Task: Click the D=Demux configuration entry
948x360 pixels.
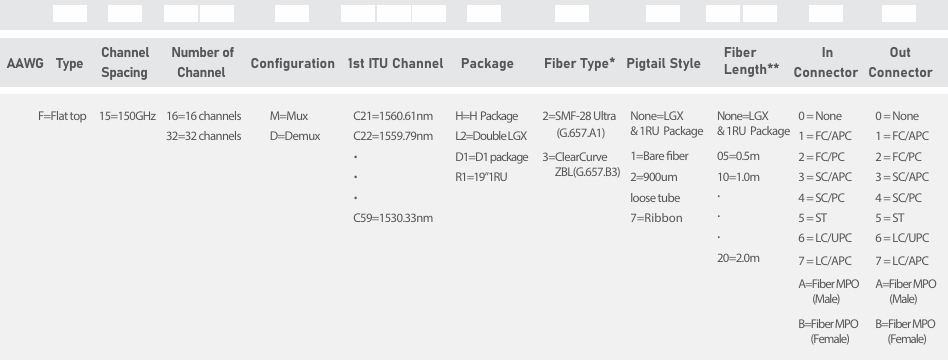Action: pos(295,136)
